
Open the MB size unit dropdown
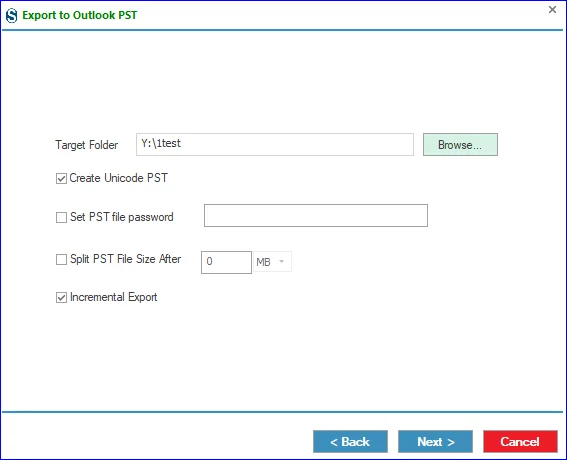click(272, 261)
